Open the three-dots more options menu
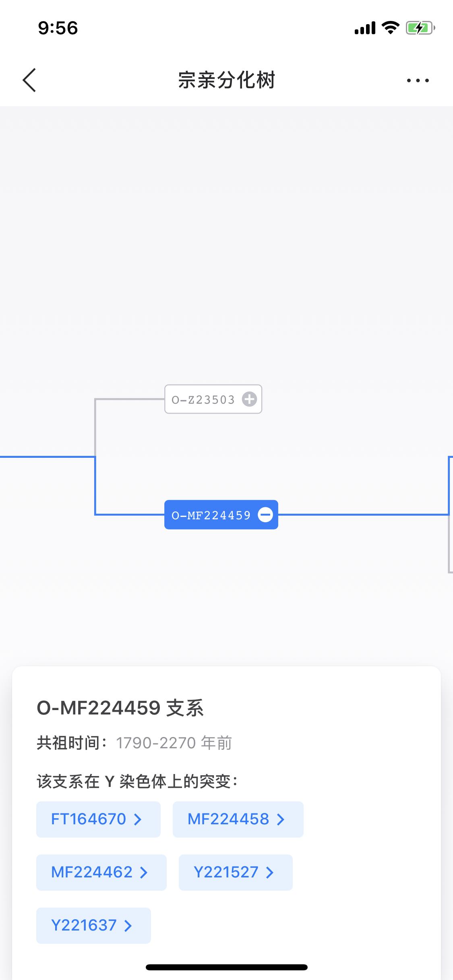 tap(418, 80)
